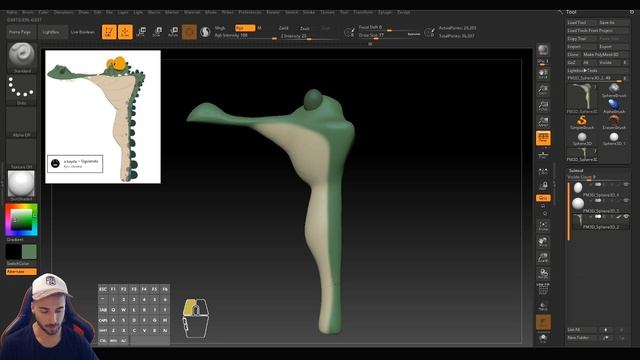Viewport: 640px width, 360px height.
Task: Toggle the Rgb paint channel
Action: [245, 28]
